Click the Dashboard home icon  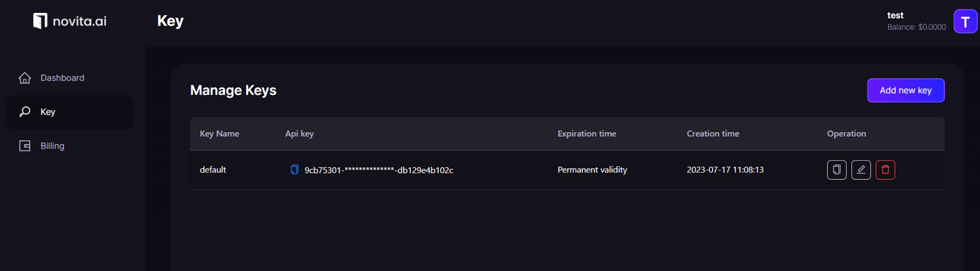click(x=24, y=78)
